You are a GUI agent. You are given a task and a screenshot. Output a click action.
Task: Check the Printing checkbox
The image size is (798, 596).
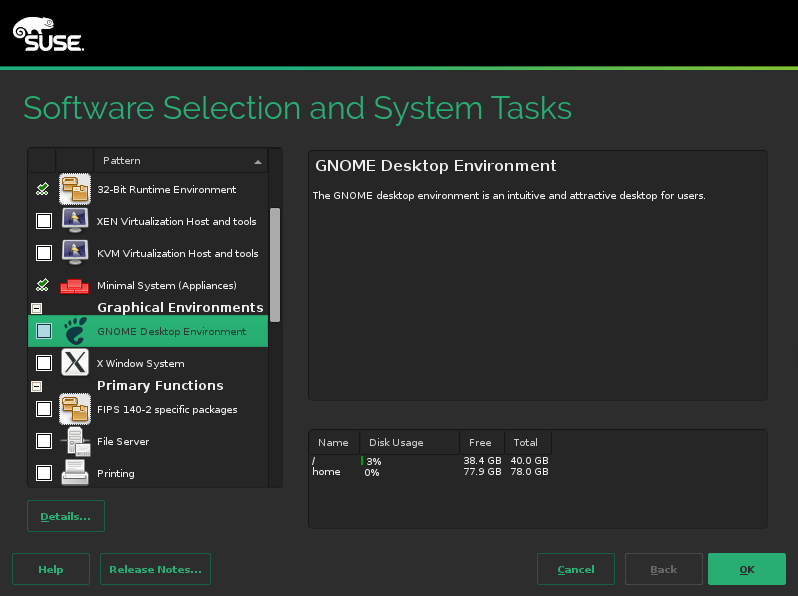(x=44, y=473)
